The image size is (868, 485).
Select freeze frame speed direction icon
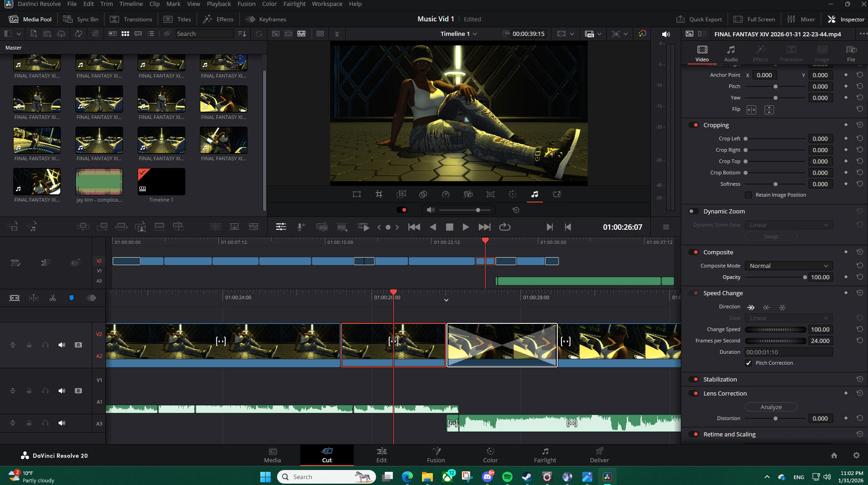[x=782, y=307]
